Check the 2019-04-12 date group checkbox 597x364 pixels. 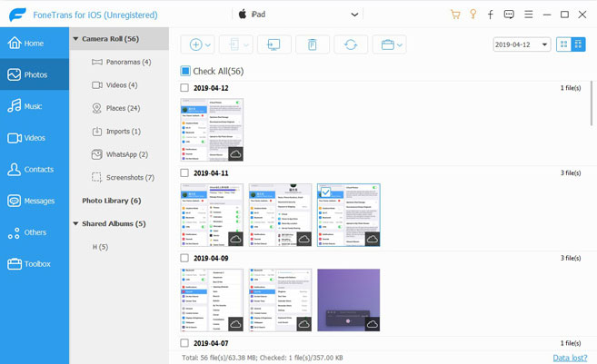(184, 88)
